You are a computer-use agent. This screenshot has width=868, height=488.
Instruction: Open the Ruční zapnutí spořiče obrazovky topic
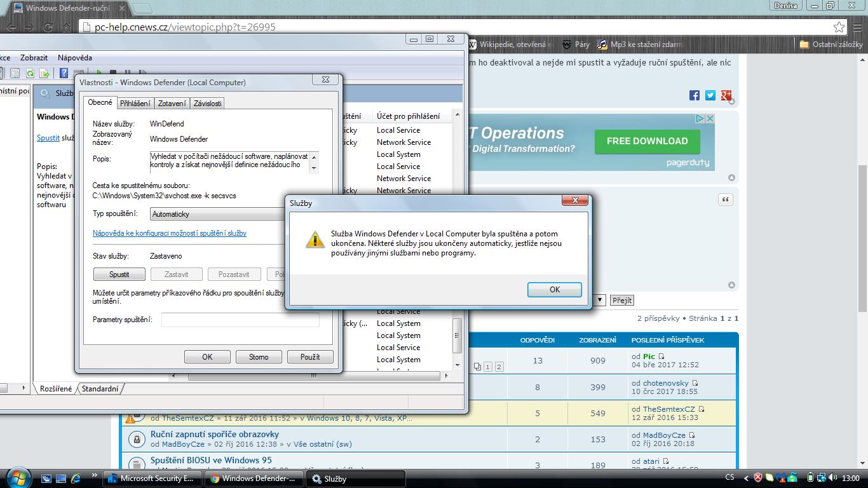pos(215,434)
